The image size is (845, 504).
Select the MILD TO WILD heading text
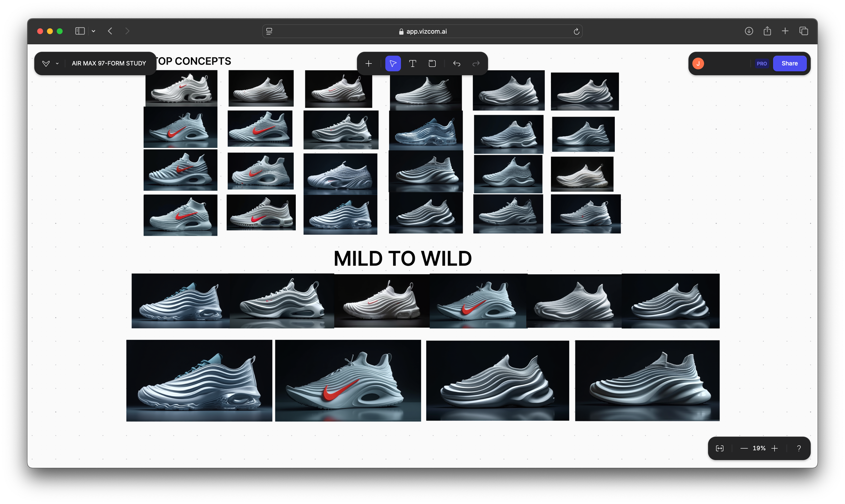[402, 258]
